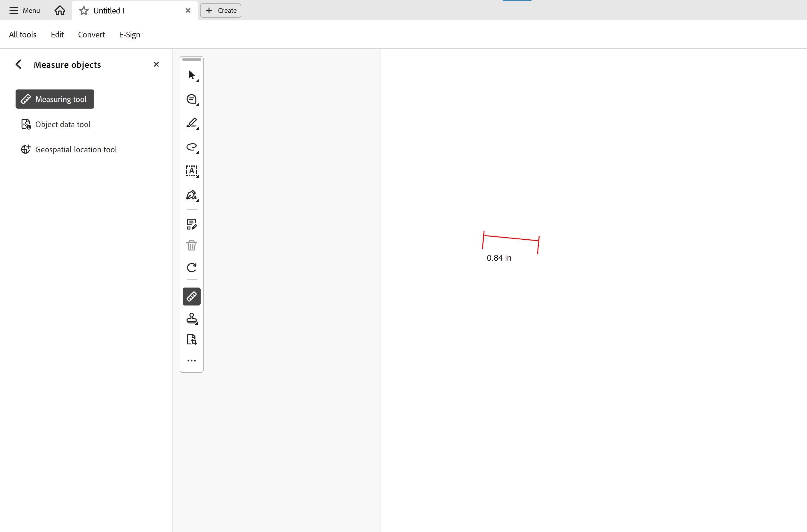Pick the freehand lasso draw tool
This screenshot has width=807, height=532.
coord(191,147)
